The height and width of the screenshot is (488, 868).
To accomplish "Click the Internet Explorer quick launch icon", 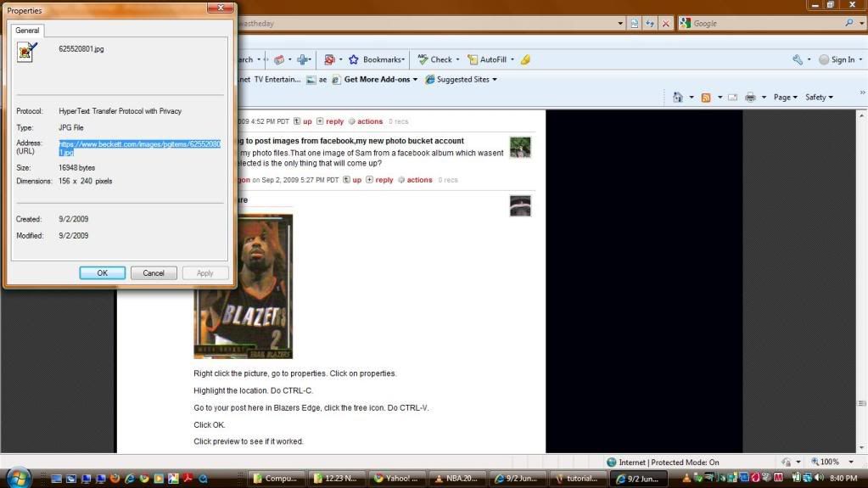I will pos(130,479).
